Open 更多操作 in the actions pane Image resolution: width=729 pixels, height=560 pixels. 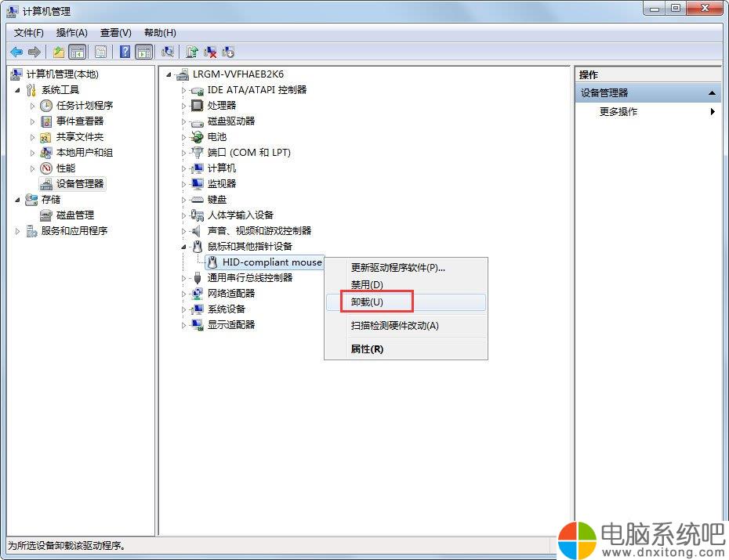[648, 111]
